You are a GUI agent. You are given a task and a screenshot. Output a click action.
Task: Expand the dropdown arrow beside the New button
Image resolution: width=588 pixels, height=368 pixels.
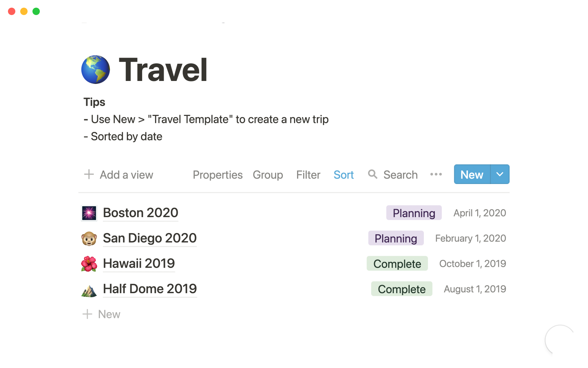pyautogui.click(x=500, y=174)
